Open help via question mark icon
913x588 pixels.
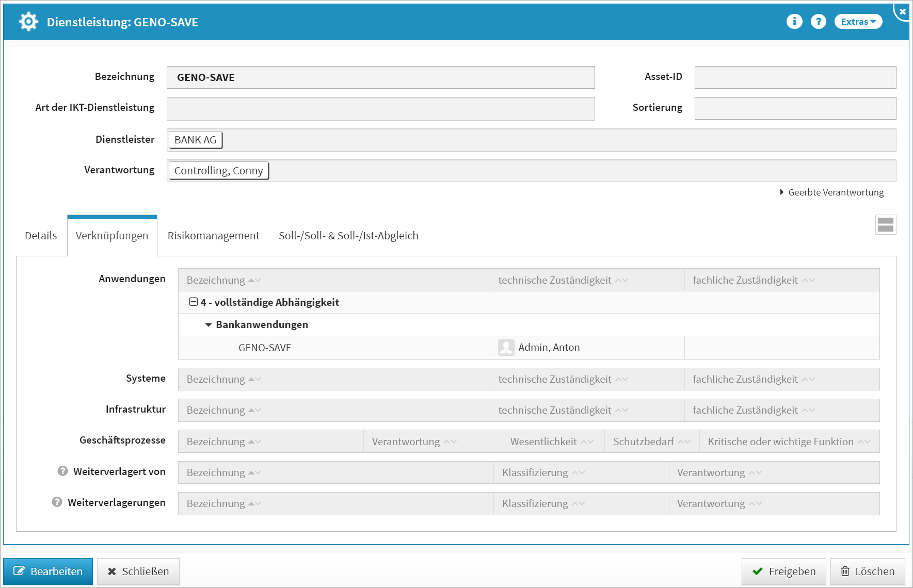click(818, 22)
